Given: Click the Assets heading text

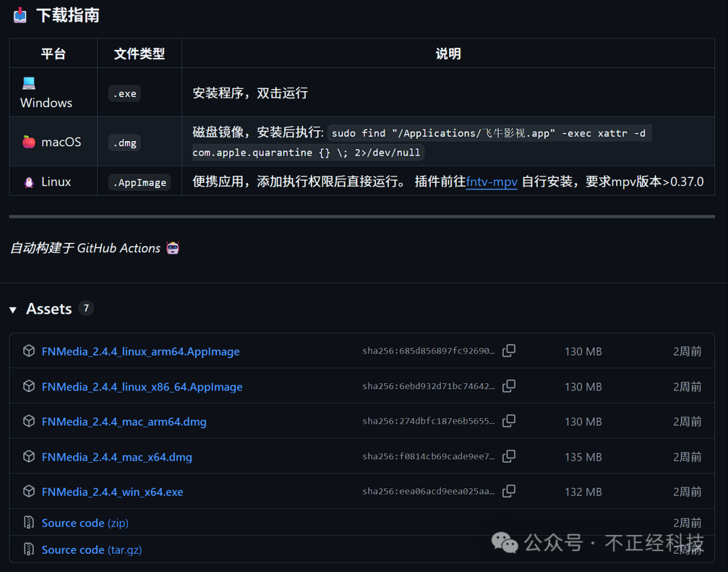Looking at the screenshot, I should tap(49, 309).
